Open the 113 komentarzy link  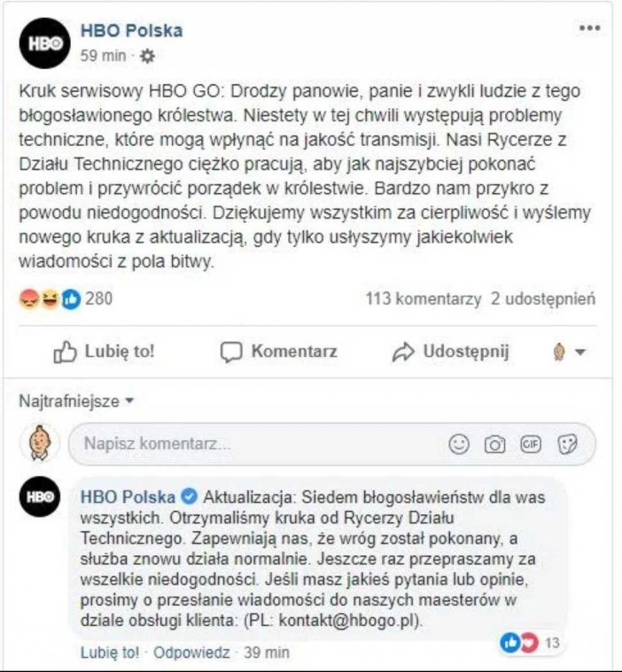423,298
